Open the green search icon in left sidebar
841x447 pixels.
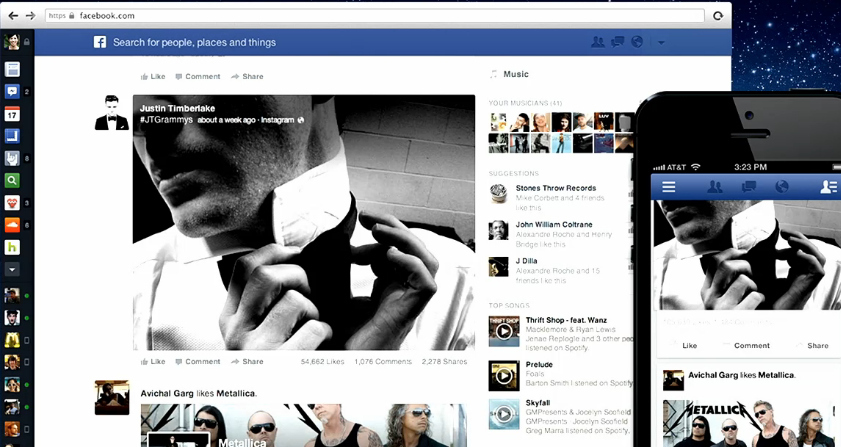(x=13, y=181)
